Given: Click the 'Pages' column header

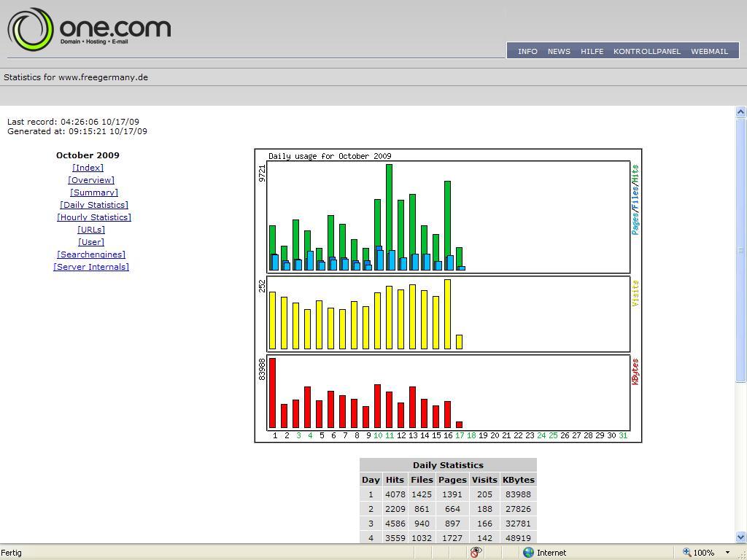Looking at the screenshot, I should tap(452, 480).
